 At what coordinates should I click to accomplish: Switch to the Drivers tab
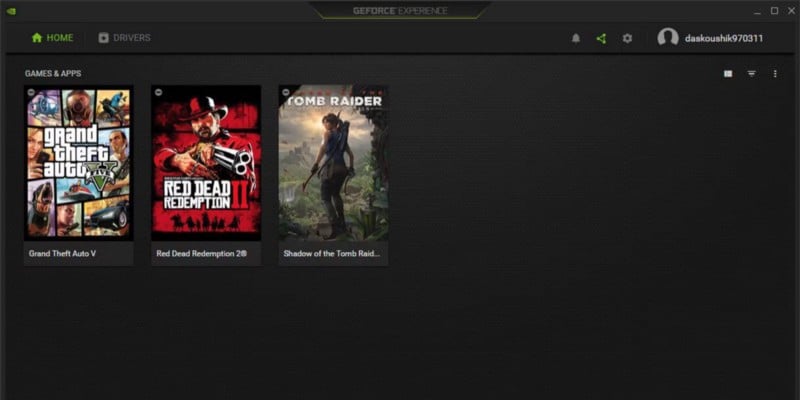[x=124, y=38]
